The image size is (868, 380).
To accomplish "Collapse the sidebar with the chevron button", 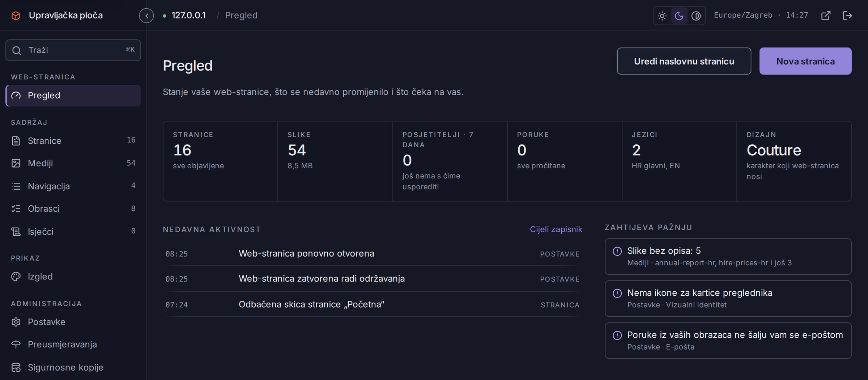I will [x=146, y=16].
